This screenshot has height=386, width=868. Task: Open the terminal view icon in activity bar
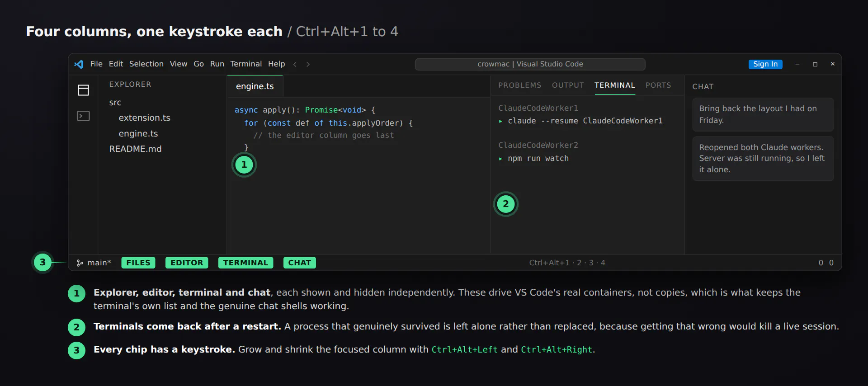point(84,116)
